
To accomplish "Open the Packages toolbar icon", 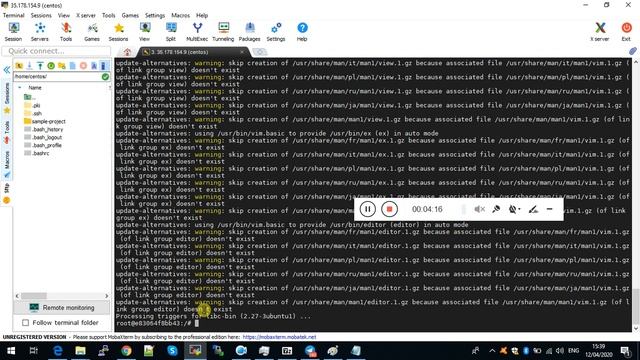I will pos(249,32).
